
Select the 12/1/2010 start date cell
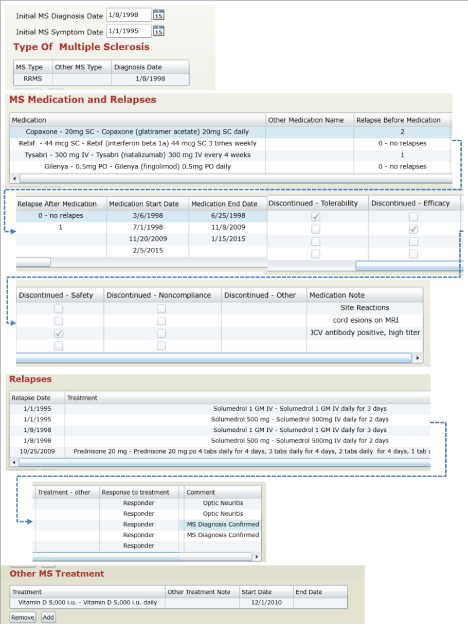[266, 603]
